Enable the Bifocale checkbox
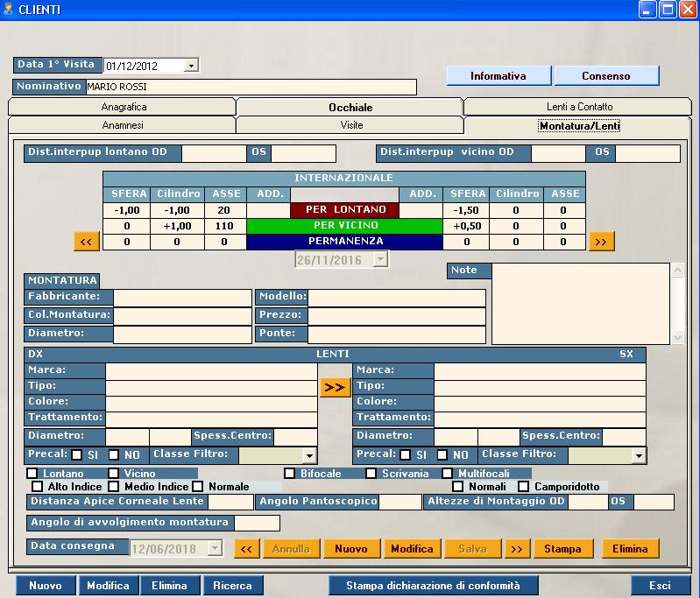 point(290,474)
